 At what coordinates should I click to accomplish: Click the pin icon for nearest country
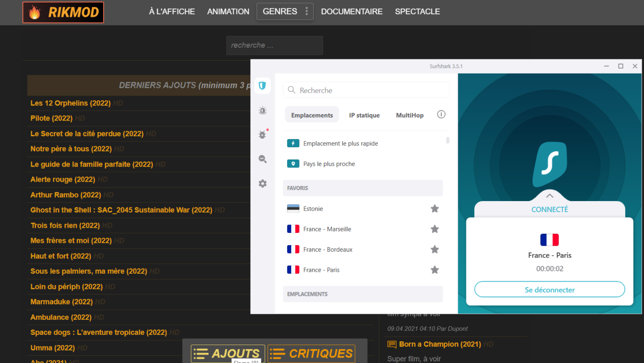pos(293,163)
